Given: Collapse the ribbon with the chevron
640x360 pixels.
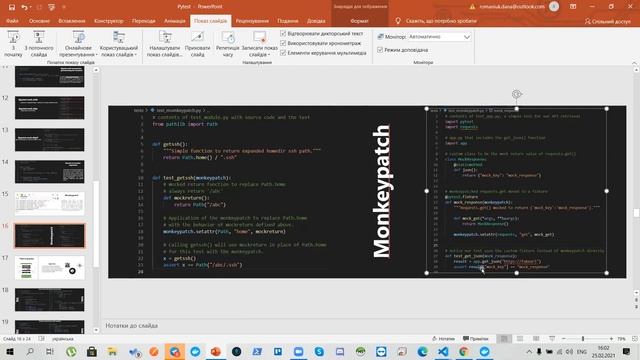Looking at the screenshot, I should click(x=634, y=63).
